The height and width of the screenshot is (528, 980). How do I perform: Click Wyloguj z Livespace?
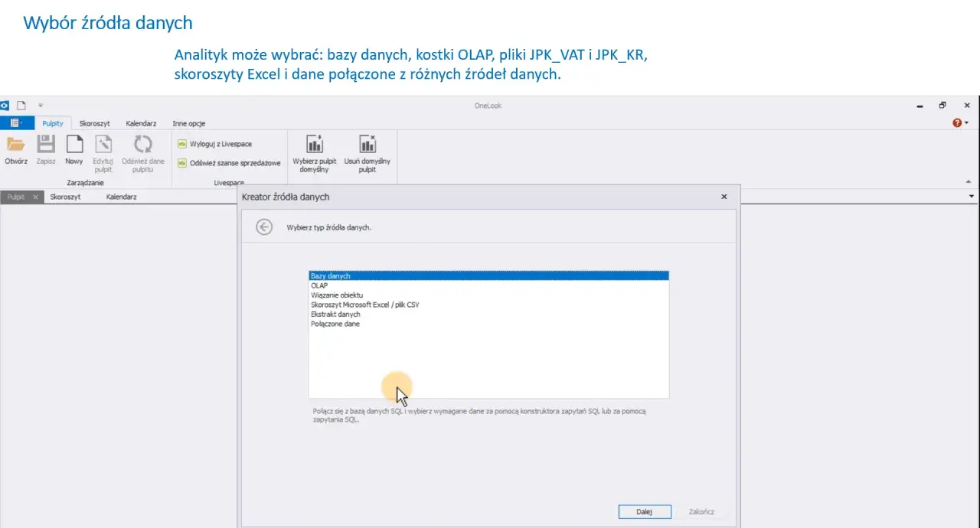pyautogui.click(x=215, y=144)
